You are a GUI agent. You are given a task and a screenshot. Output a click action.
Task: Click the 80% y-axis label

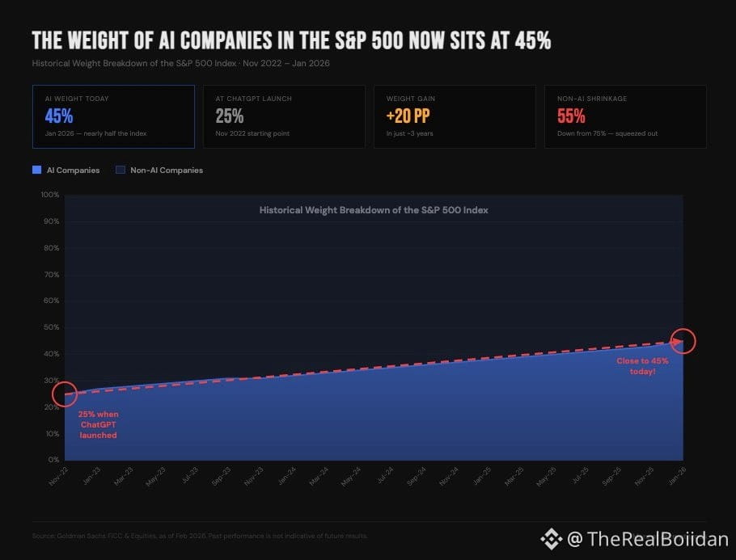[x=52, y=248]
